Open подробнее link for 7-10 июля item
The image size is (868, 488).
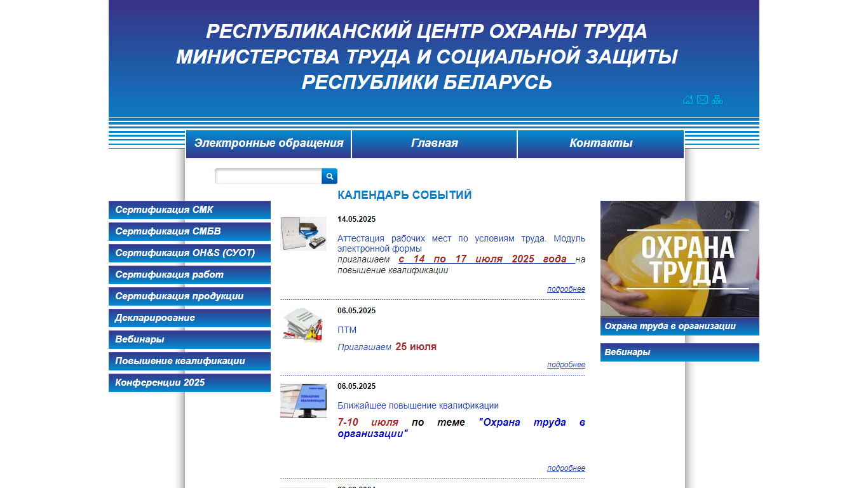click(x=566, y=468)
